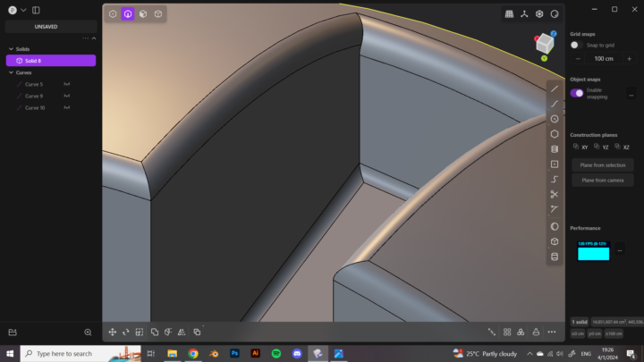Pick the Trim scissors tool
The image size is (644, 362).
click(555, 194)
